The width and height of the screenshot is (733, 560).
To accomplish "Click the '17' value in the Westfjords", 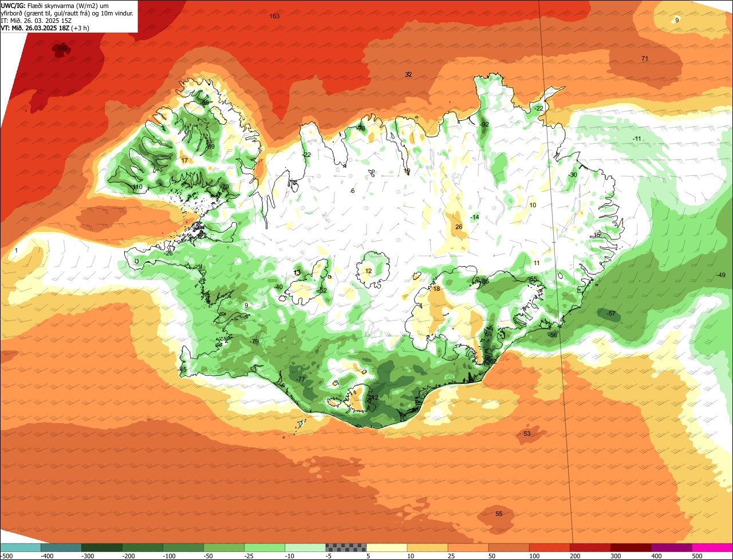I will click(x=184, y=160).
